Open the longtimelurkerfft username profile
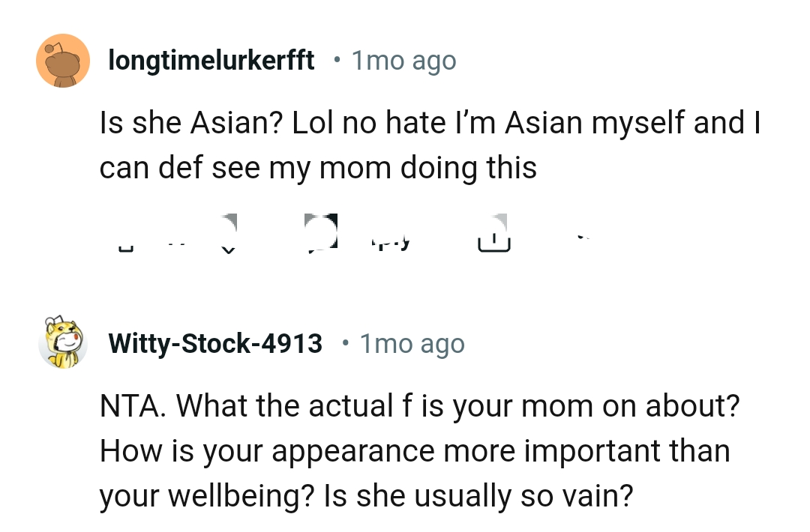 pyautogui.click(x=211, y=60)
